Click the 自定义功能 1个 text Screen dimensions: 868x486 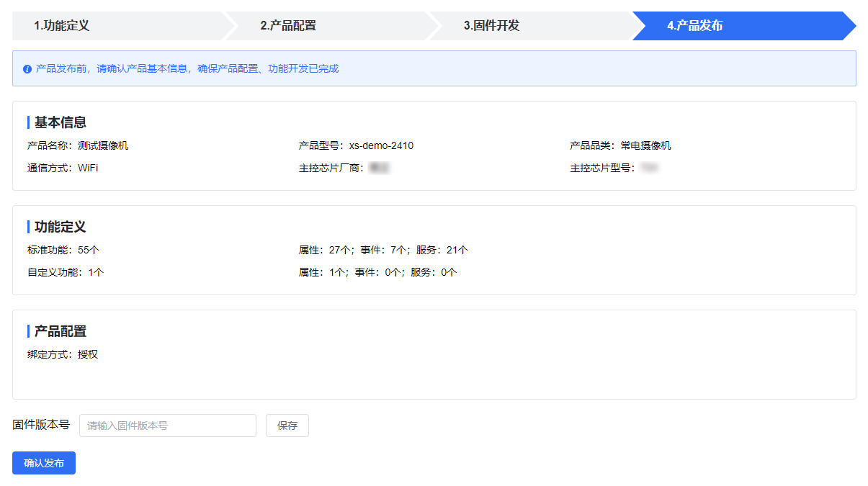coord(66,272)
